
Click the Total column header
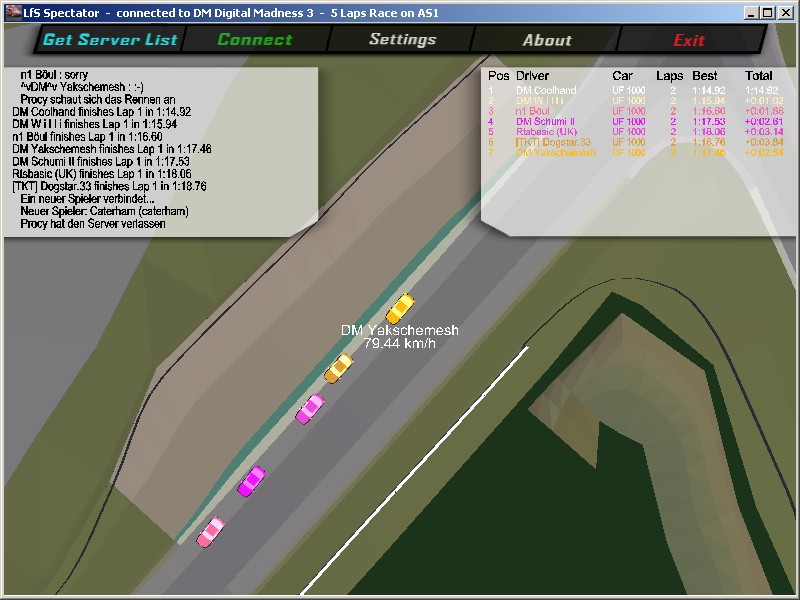(759, 76)
